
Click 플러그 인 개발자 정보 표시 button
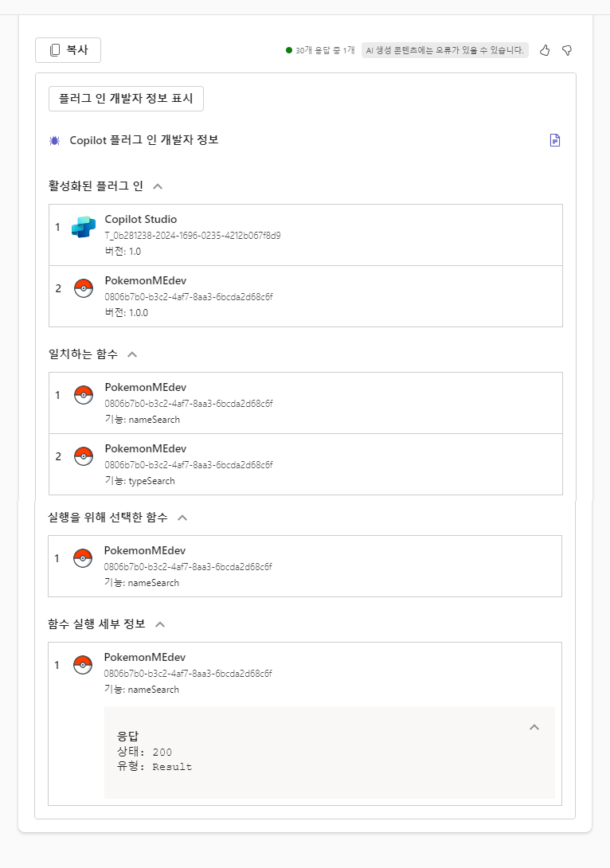click(x=126, y=99)
